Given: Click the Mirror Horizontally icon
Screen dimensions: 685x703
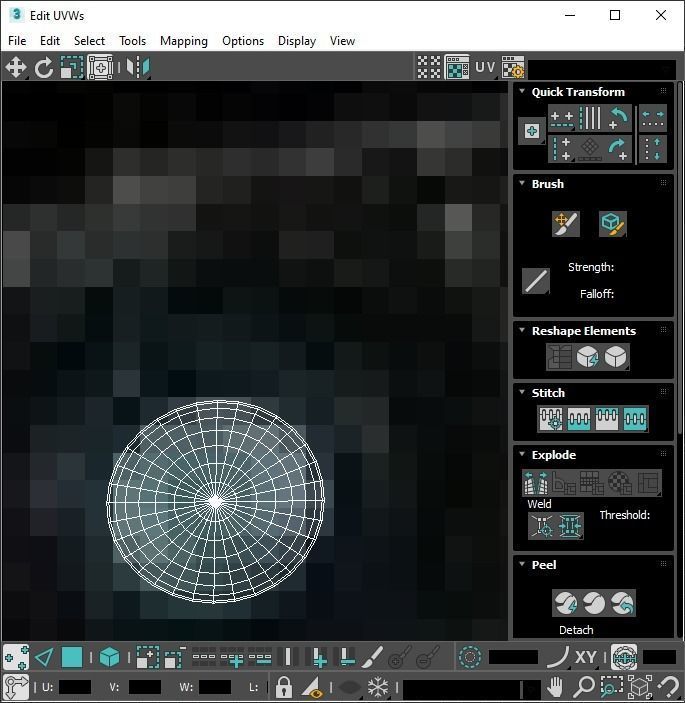Looking at the screenshot, I should coord(138,67).
